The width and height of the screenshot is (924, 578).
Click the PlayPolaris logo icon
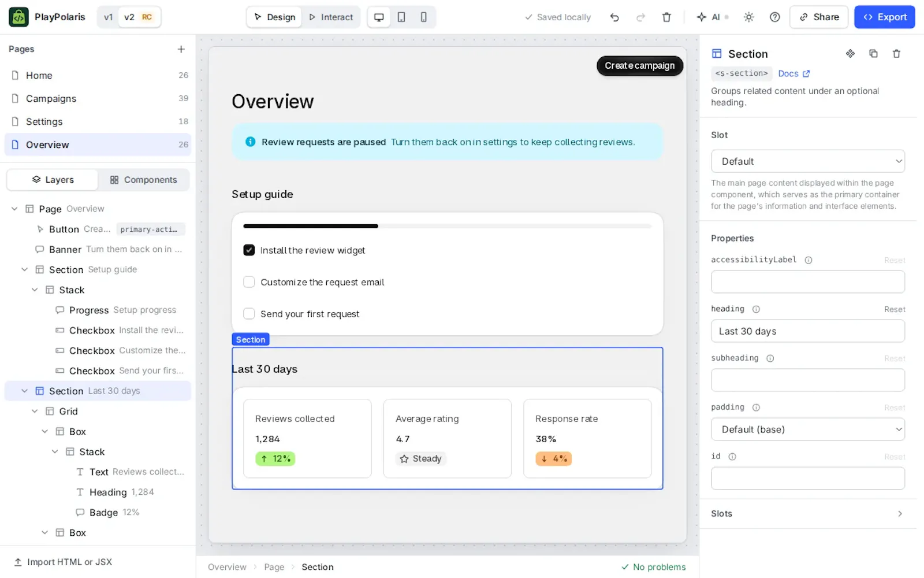[18, 17]
